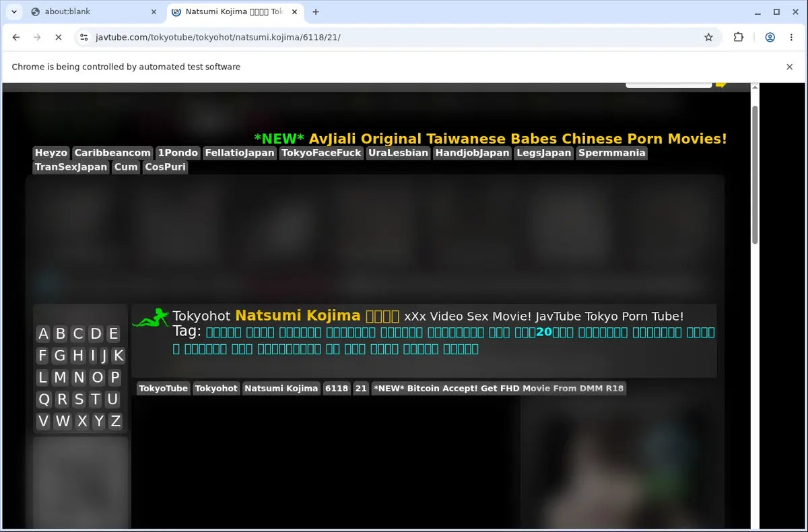Select letter C in alphabet index
808x532 pixels.
[x=78, y=334]
